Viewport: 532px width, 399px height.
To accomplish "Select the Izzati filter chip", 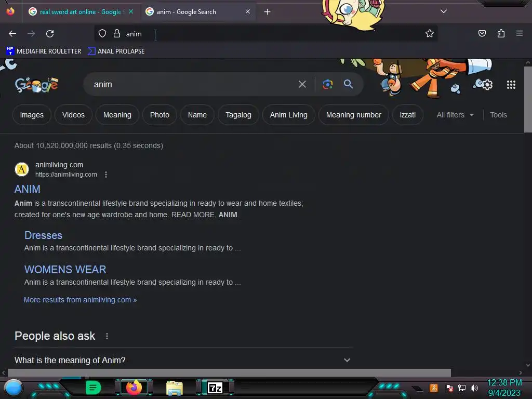I will 407,115.
